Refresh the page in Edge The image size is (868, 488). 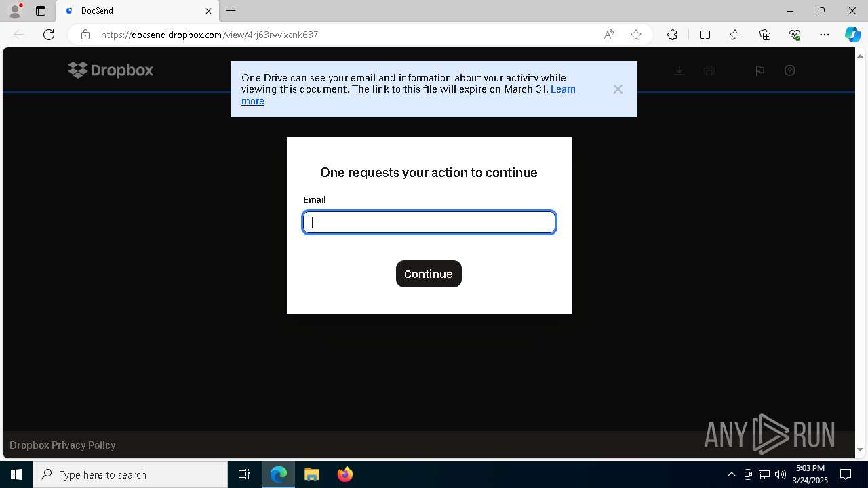[x=49, y=35]
